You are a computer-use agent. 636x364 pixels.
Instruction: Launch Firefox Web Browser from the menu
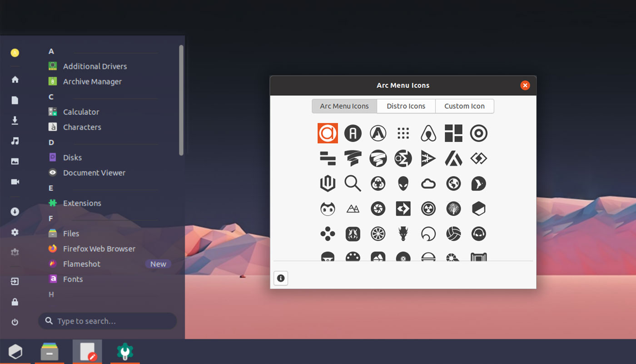pyautogui.click(x=99, y=249)
